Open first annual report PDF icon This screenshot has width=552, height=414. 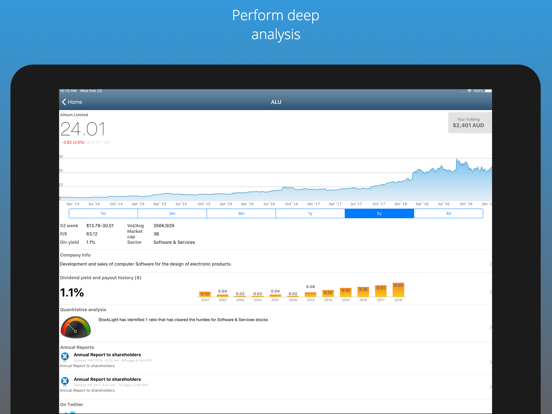[x=65, y=357]
